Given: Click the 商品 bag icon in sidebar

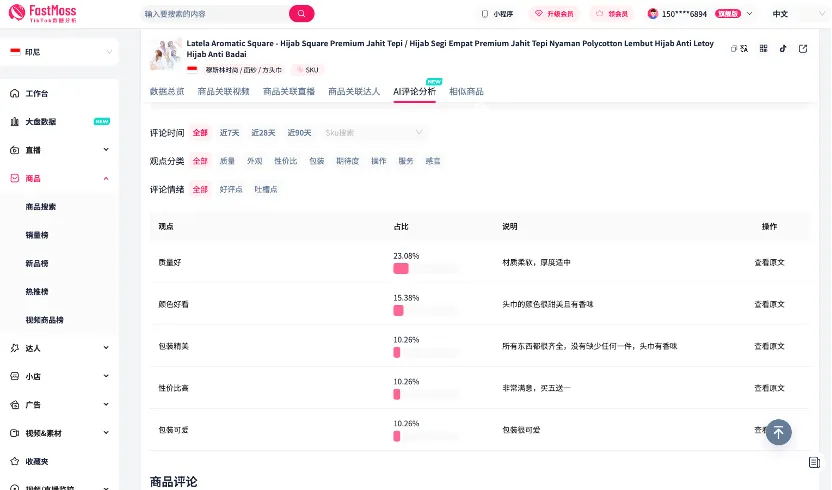Looking at the screenshot, I should [x=15, y=178].
